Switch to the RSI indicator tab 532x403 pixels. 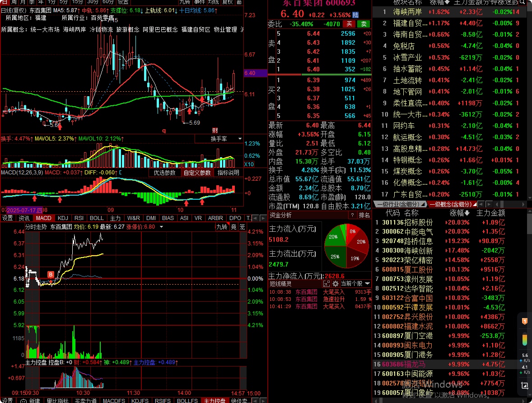(x=79, y=218)
